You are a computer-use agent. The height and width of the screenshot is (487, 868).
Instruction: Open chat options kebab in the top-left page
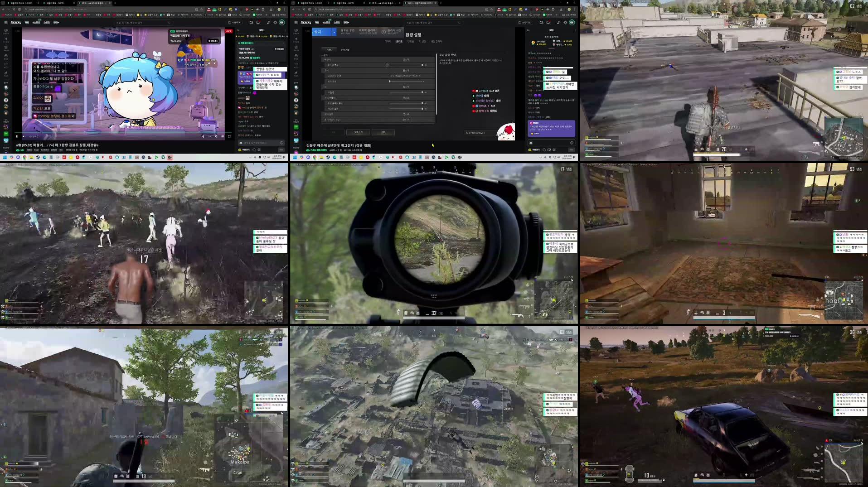pyautogui.click(x=285, y=30)
